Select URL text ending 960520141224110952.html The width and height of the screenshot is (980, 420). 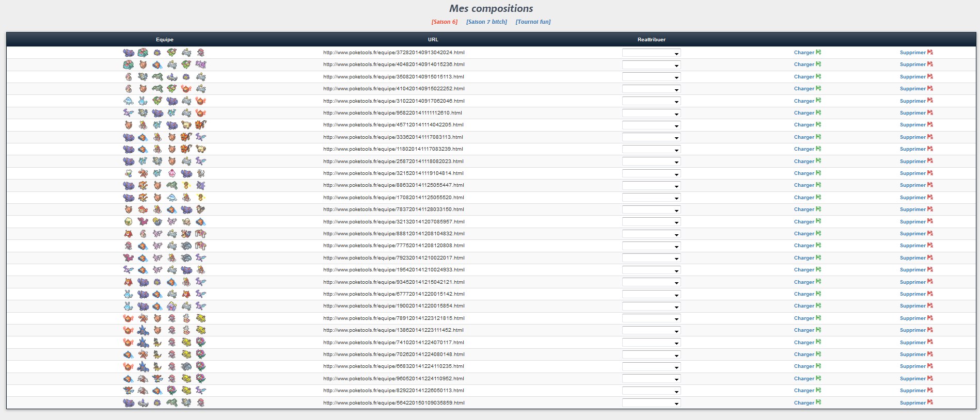tap(393, 378)
